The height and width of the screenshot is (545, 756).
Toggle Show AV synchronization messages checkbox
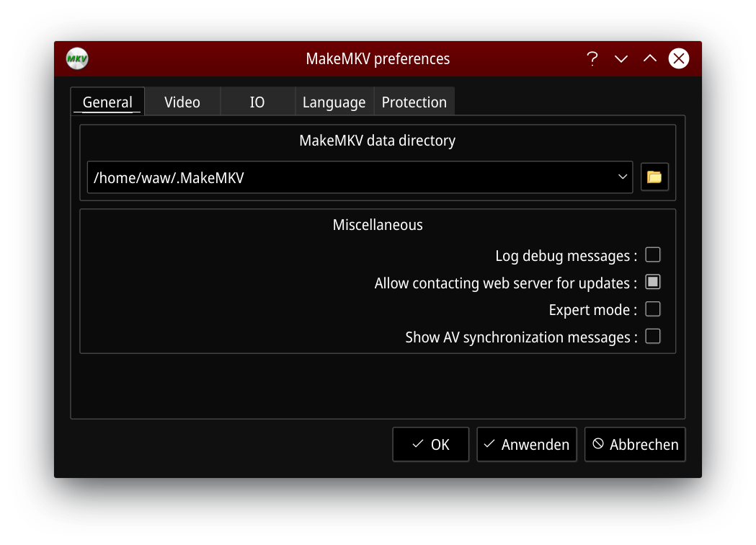pos(653,337)
